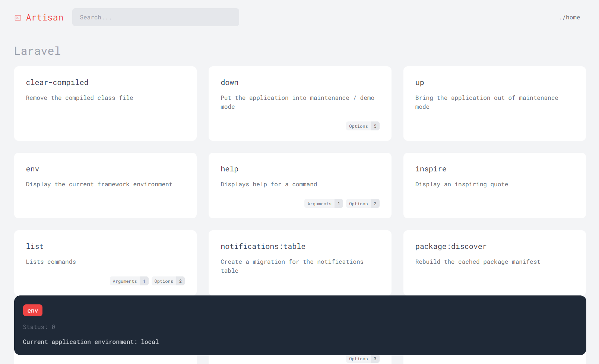Click the Options 2 badge on list
599x364 pixels.
coord(168,281)
